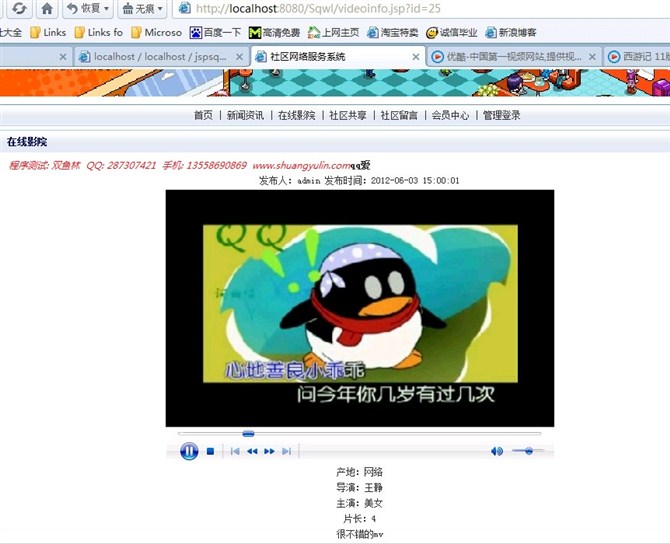The height and width of the screenshot is (544, 670).
Task: Click the 导演: 王静 text
Action: point(359,488)
